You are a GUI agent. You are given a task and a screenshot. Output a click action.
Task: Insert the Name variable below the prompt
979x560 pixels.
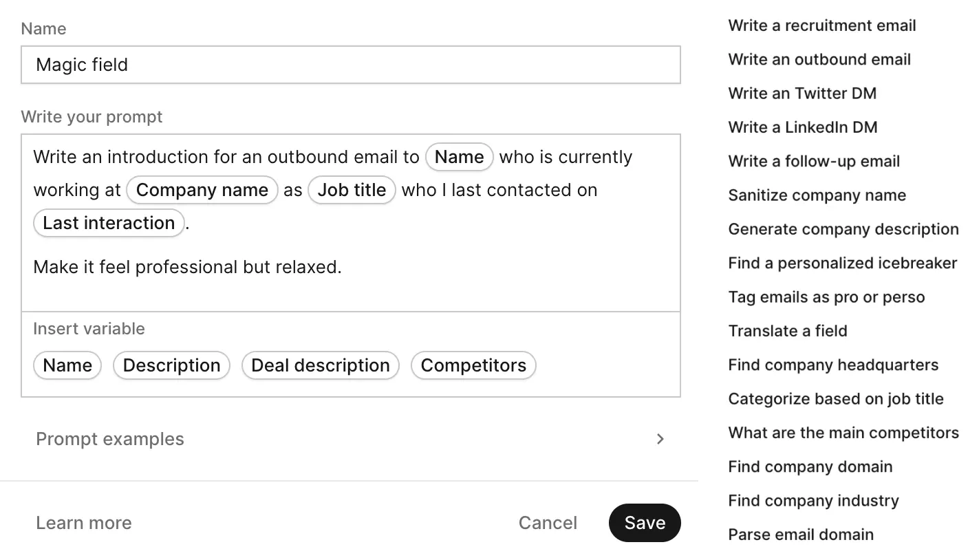(67, 365)
